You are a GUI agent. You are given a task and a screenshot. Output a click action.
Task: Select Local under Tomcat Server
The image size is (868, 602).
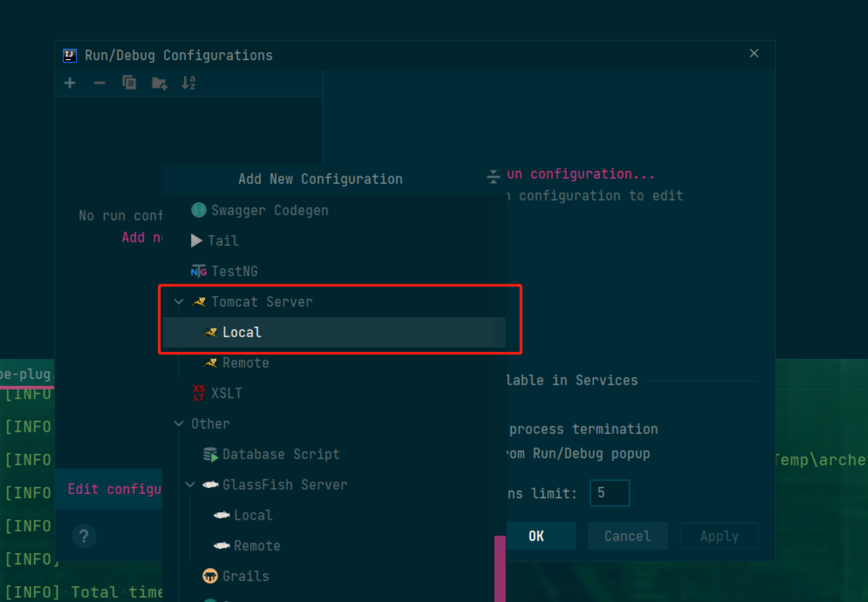click(x=334, y=332)
